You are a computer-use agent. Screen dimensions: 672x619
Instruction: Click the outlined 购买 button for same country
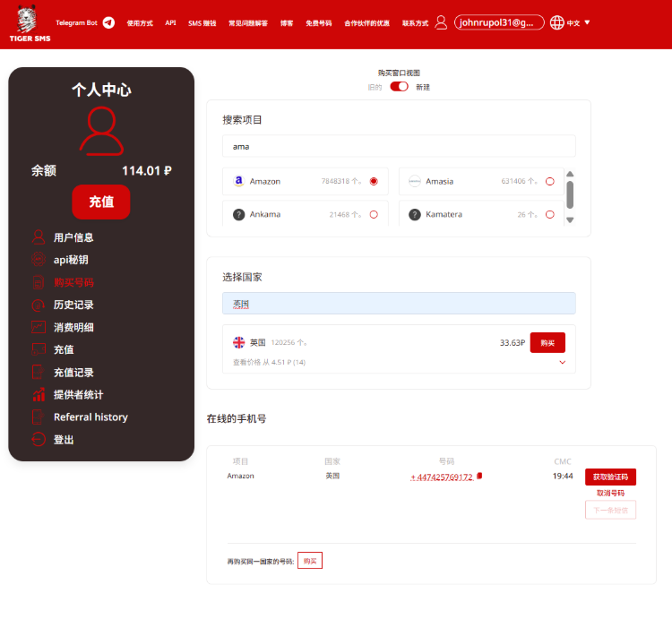pos(310,561)
